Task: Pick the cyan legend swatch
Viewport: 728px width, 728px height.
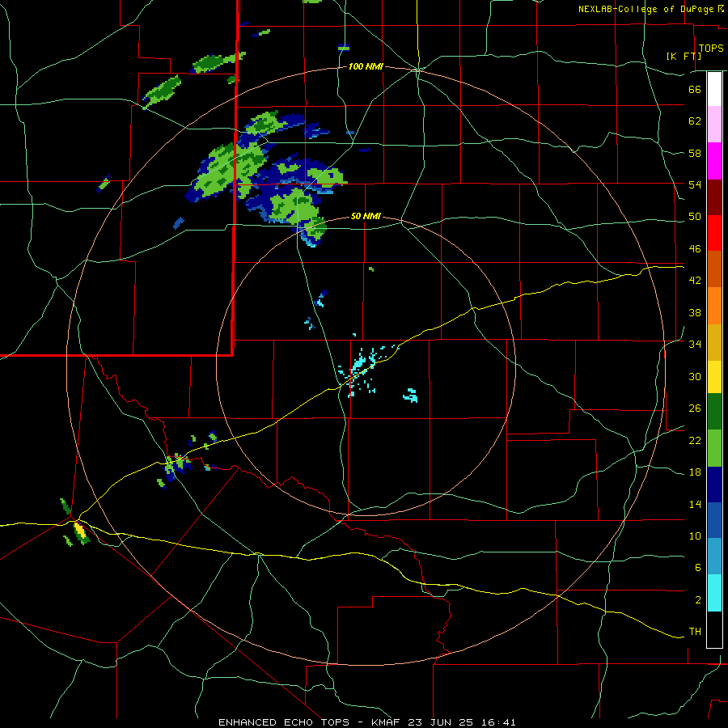Action: [x=714, y=593]
